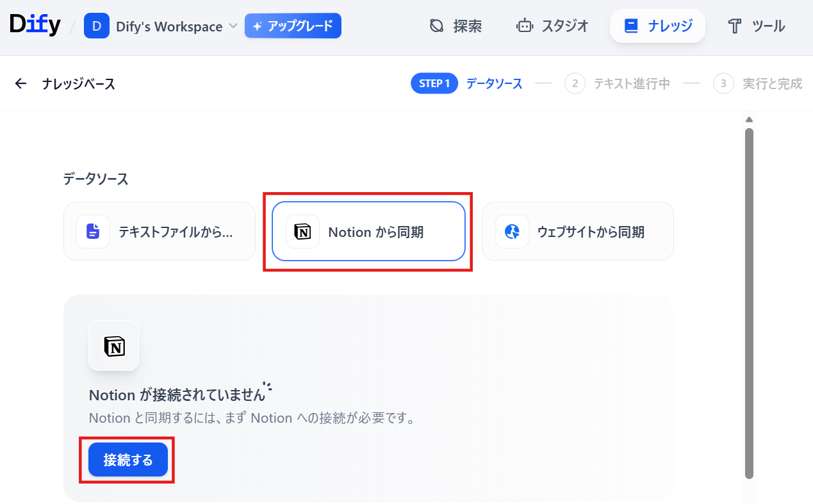Choose the Notion から同期 data source
This screenshot has height=504, width=813.
point(368,231)
